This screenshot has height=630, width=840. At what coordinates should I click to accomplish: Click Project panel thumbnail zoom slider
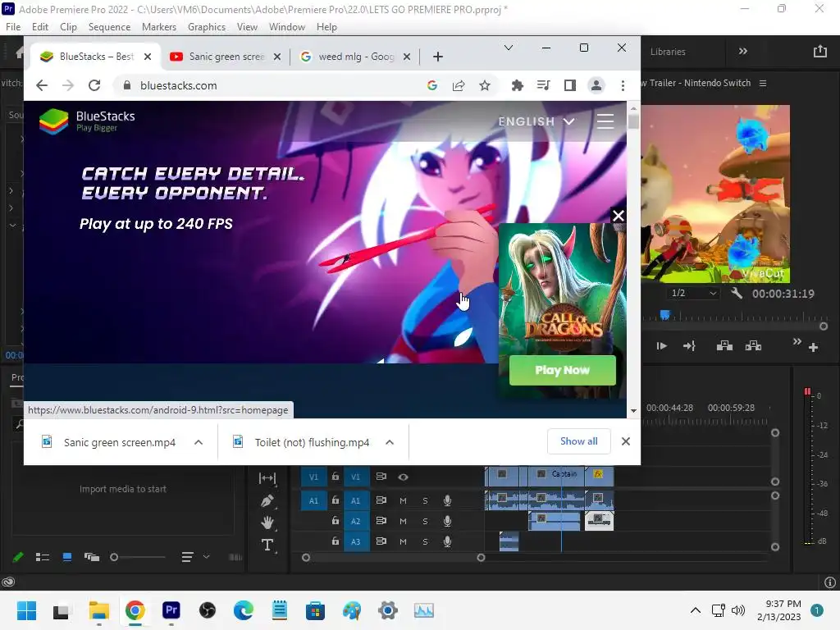[138, 557]
